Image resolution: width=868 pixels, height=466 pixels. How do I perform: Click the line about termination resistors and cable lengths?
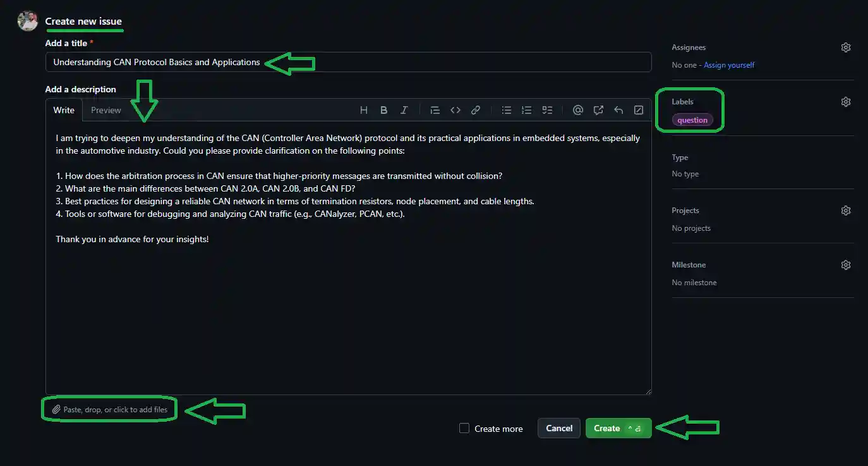295,201
